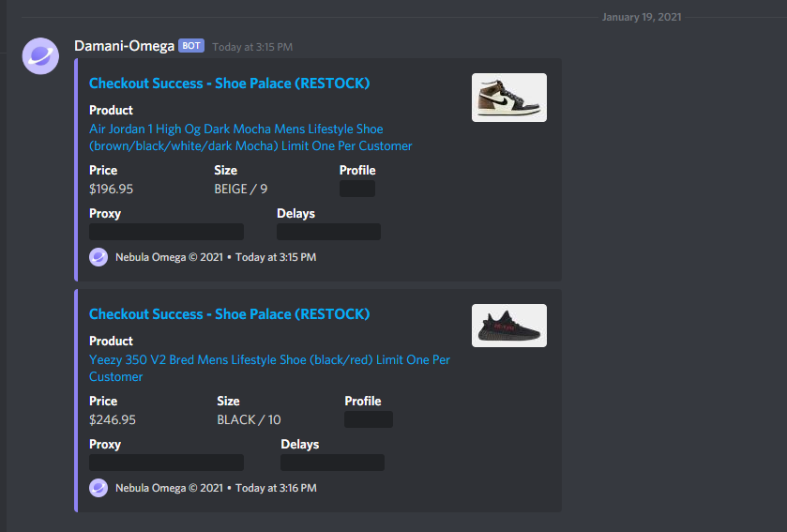Open the Yeezy 350 V2 Bred product link
This screenshot has height=532, width=787.
[269, 368]
